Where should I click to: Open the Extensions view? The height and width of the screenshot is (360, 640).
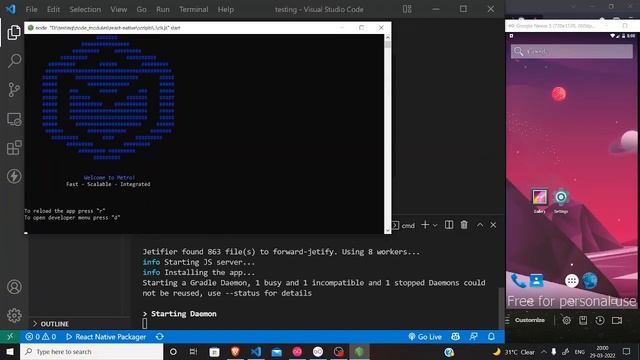(14, 148)
